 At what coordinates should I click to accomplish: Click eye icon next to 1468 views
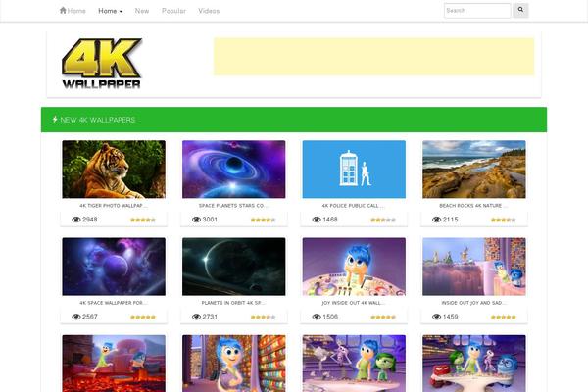coord(317,220)
